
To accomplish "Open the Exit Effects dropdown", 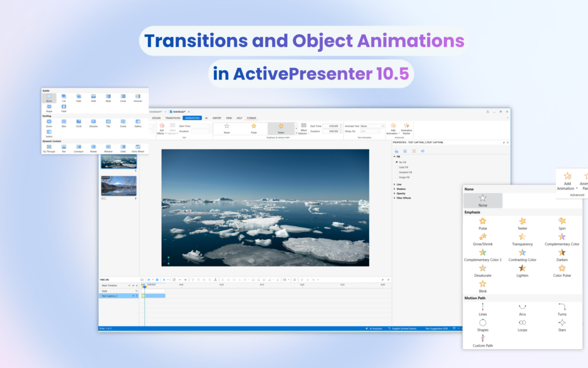I will point(161,129).
